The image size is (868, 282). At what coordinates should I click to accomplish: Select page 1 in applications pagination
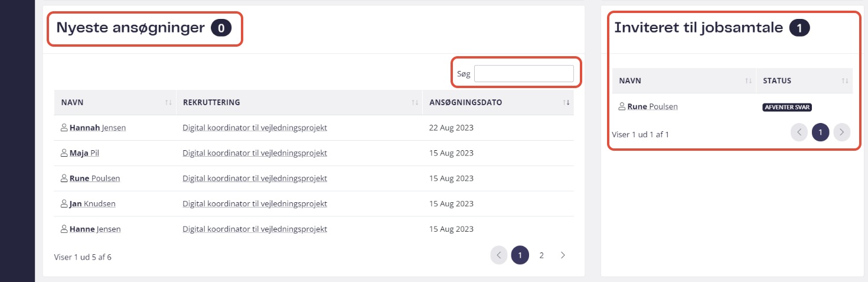click(520, 255)
